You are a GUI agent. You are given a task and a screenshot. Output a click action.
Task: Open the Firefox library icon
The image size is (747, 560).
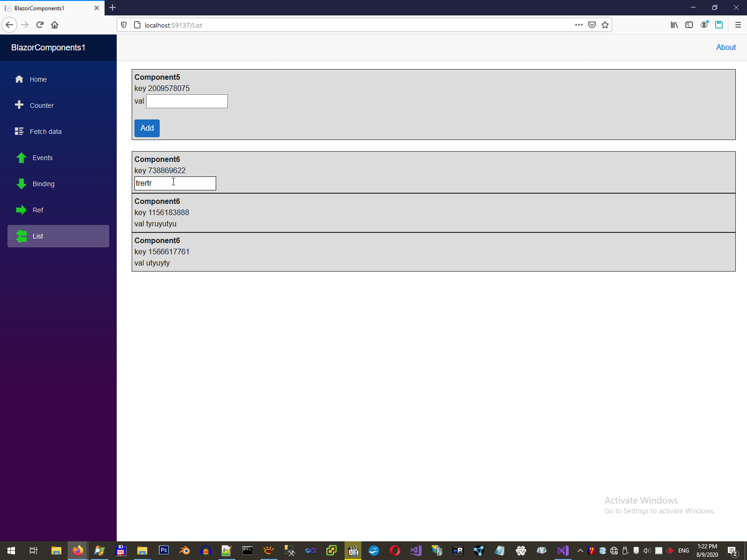[674, 25]
